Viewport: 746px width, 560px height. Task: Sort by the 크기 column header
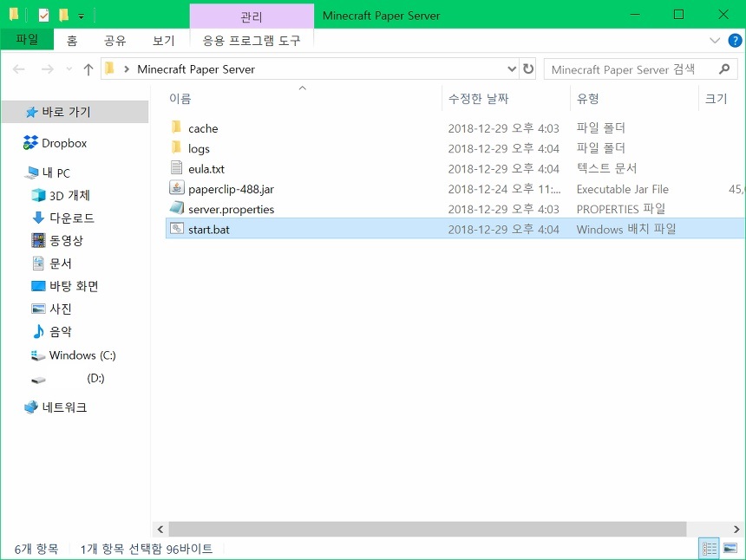point(716,99)
